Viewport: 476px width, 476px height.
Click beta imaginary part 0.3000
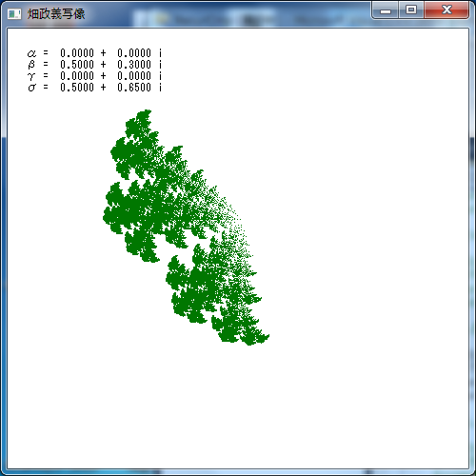(134, 65)
